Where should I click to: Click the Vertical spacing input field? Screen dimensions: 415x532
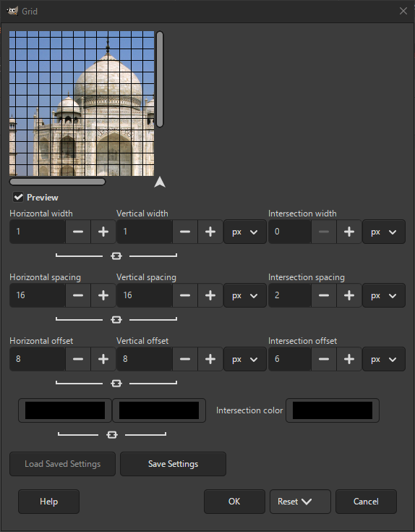145,295
